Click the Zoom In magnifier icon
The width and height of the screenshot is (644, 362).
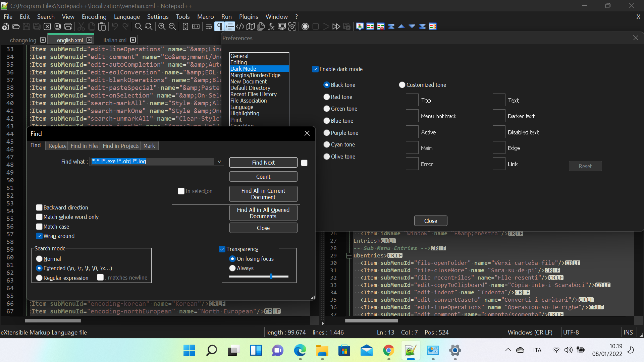pyautogui.click(x=161, y=26)
